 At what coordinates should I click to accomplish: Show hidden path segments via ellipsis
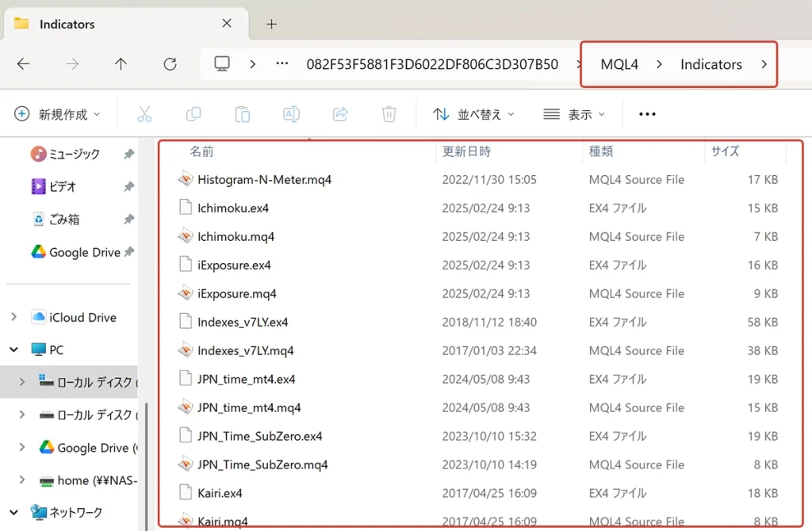pos(282,63)
